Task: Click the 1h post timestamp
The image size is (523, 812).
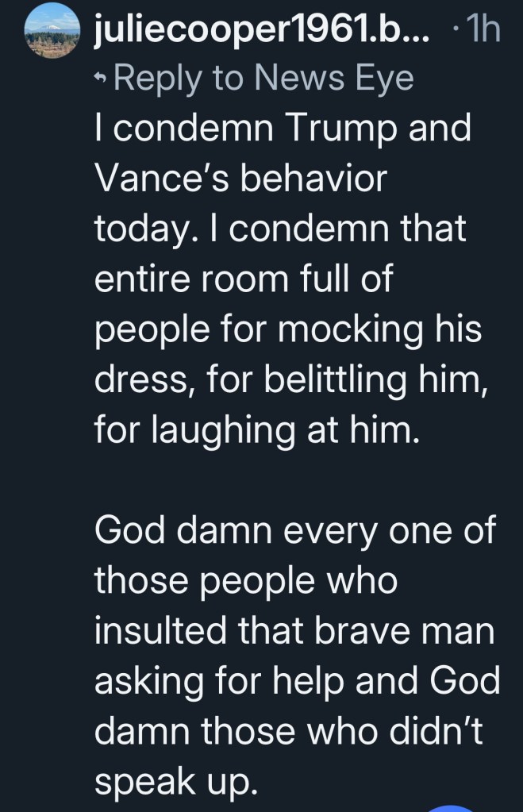Action: pos(481,30)
